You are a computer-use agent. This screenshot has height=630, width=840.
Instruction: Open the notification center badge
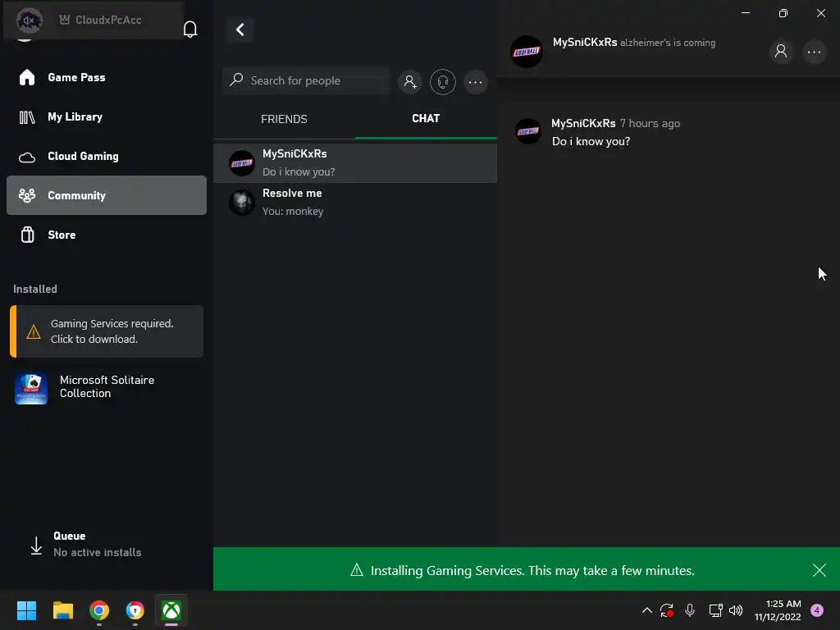[x=817, y=610]
